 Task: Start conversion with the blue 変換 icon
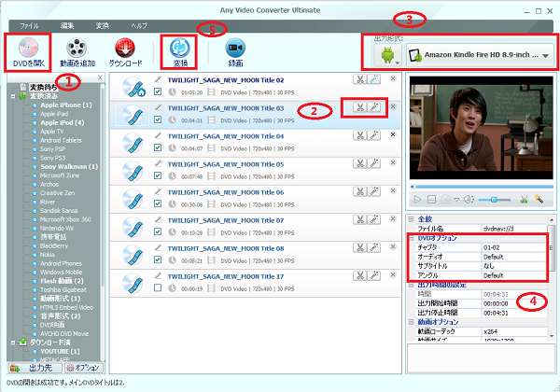tap(179, 48)
